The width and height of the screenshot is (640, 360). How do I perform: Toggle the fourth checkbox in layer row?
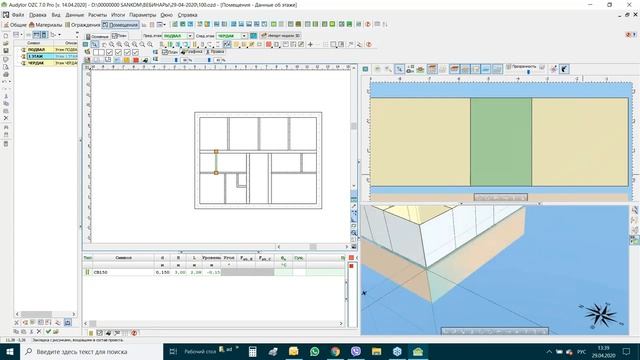coord(127,52)
